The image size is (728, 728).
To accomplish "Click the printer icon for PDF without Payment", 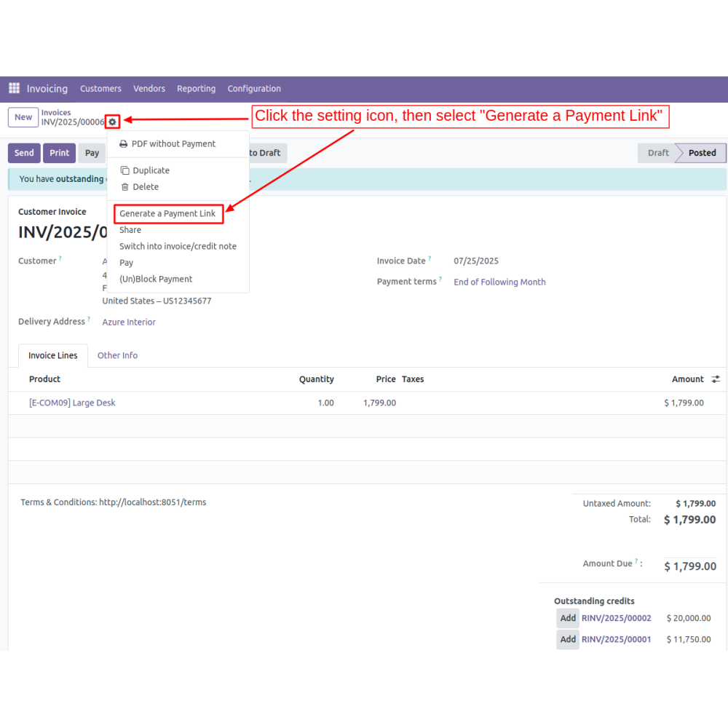I will pyautogui.click(x=124, y=144).
